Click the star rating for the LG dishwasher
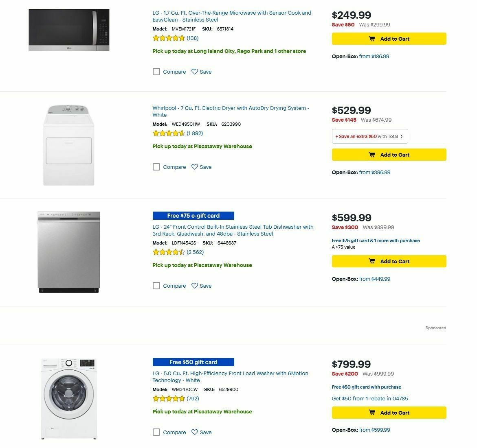 [x=168, y=252]
